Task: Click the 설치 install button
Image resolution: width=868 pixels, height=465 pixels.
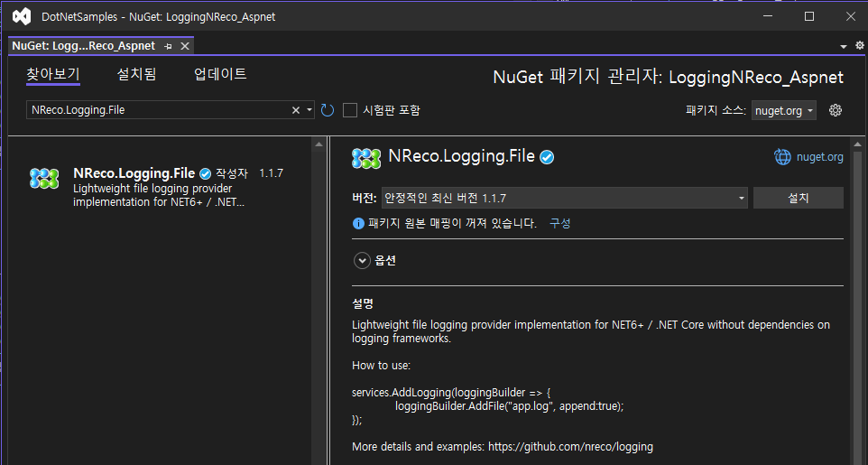Action: [799, 198]
